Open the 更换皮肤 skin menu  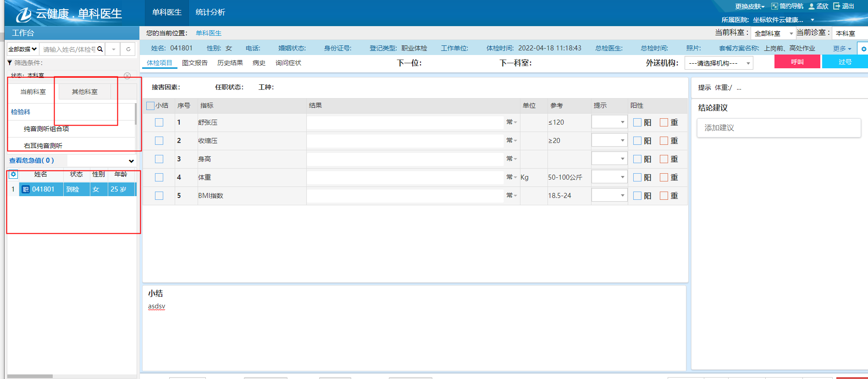[x=750, y=6]
